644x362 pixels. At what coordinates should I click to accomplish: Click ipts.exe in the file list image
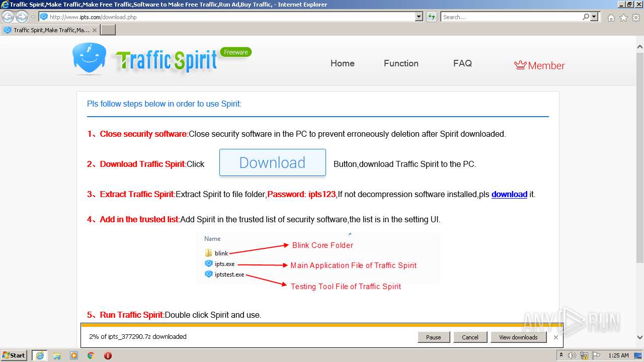coord(219,264)
